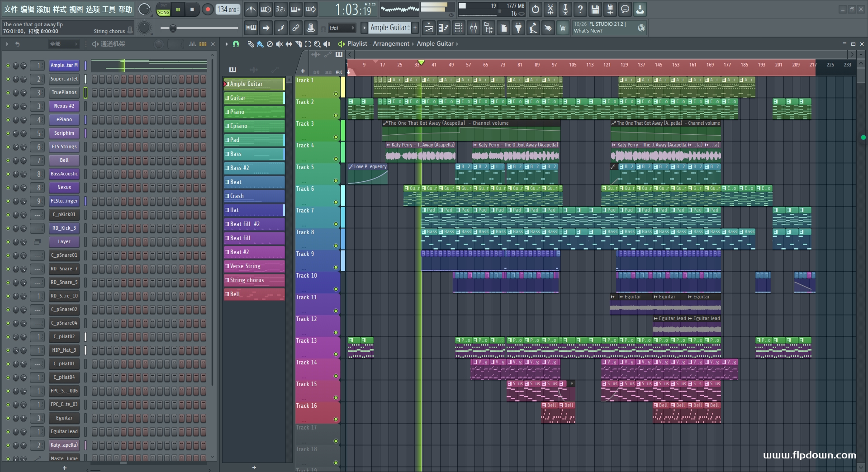Image resolution: width=868 pixels, height=472 pixels.
Task: Toggle mute on playlist Track 1
Action: click(x=336, y=94)
